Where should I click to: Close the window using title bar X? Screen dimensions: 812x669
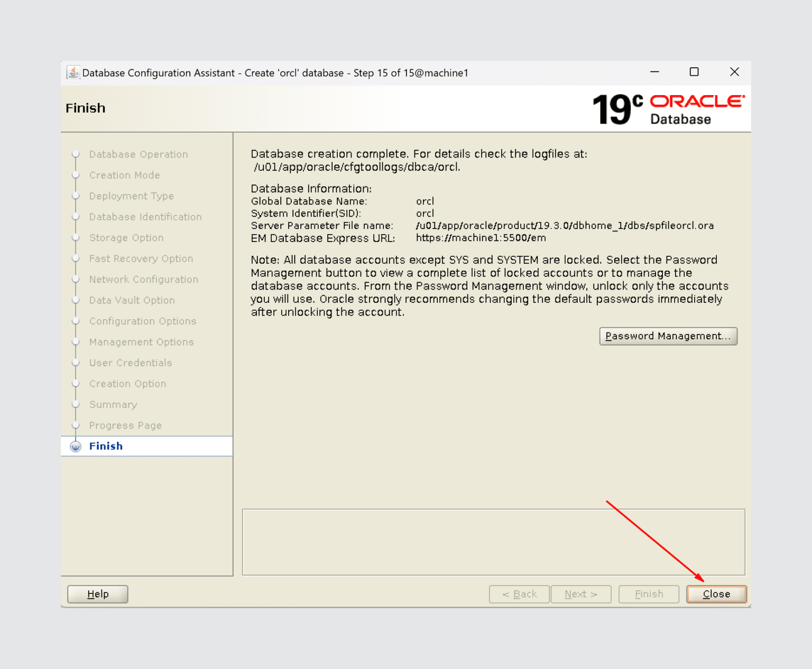tap(734, 72)
